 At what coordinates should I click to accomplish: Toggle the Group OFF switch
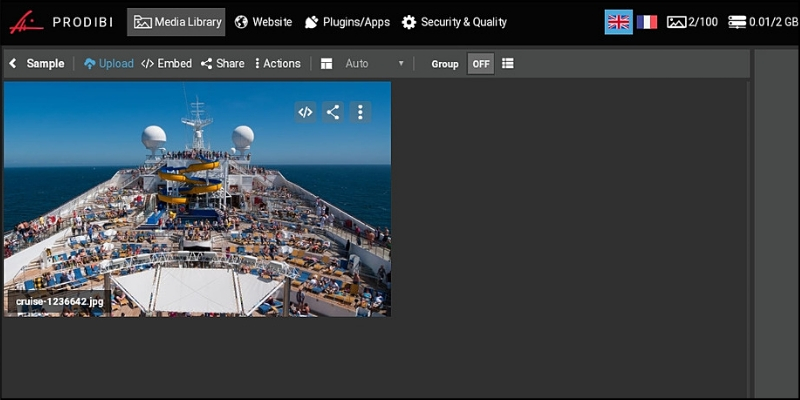pos(481,64)
